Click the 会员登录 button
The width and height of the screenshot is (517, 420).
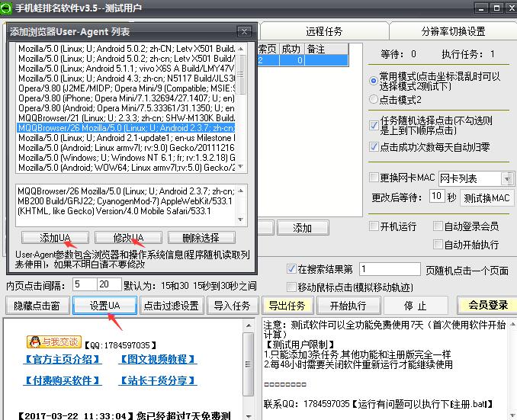point(487,306)
